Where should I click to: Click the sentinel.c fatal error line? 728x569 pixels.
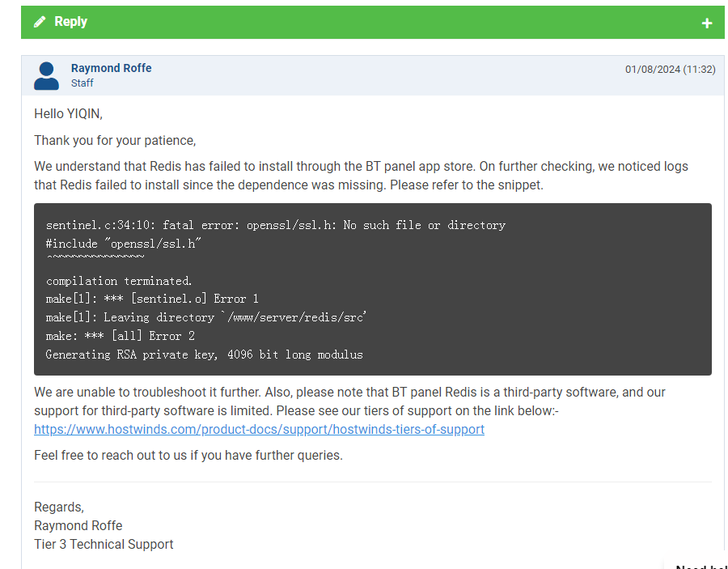pos(275,225)
